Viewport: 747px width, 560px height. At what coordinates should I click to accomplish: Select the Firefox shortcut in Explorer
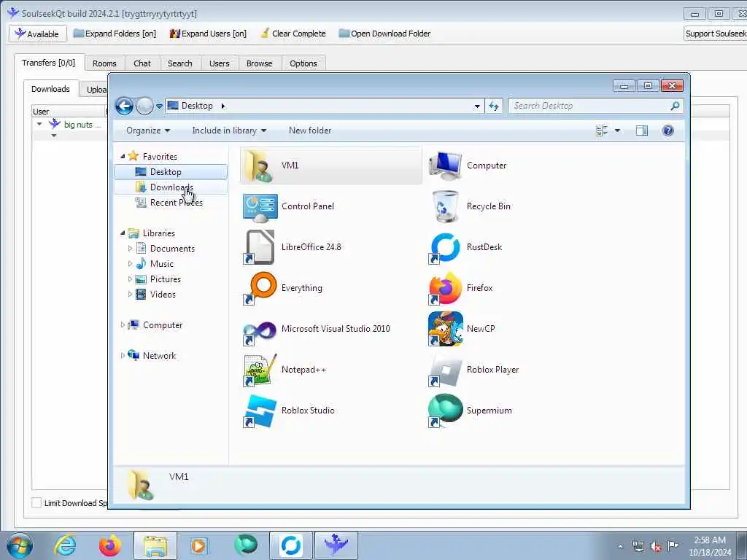tap(446, 288)
